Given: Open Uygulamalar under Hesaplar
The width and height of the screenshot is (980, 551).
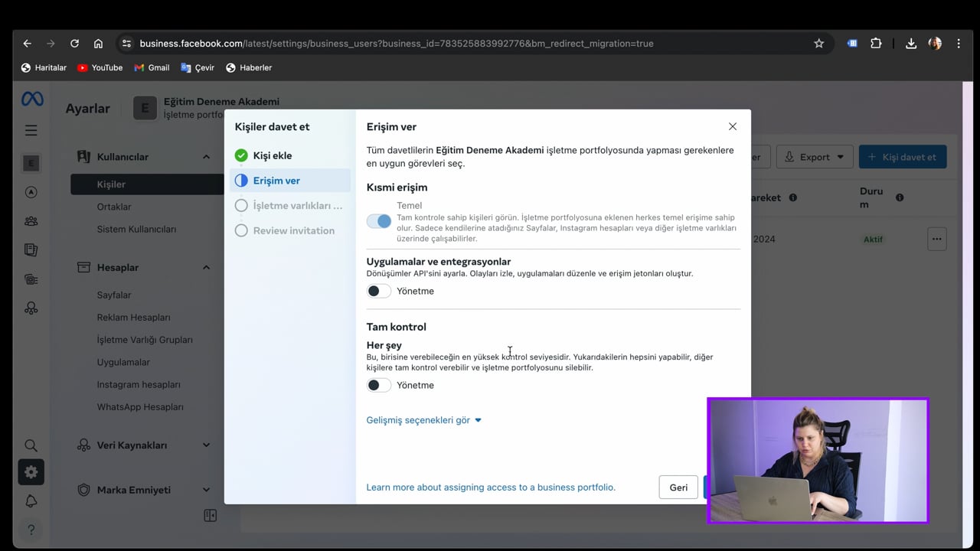Looking at the screenshot, I should 123,362.
